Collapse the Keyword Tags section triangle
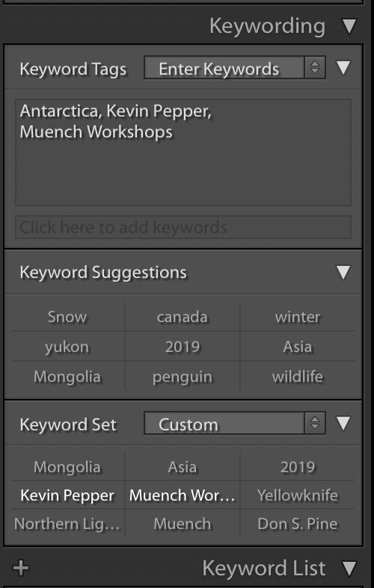374x588 pixels. pyautogui.click(x=343, y=68)
